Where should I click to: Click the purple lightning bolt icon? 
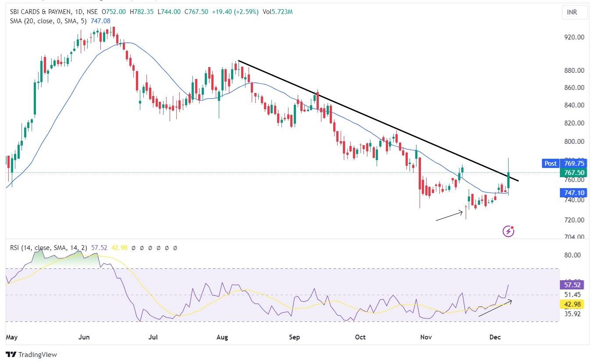508,231
